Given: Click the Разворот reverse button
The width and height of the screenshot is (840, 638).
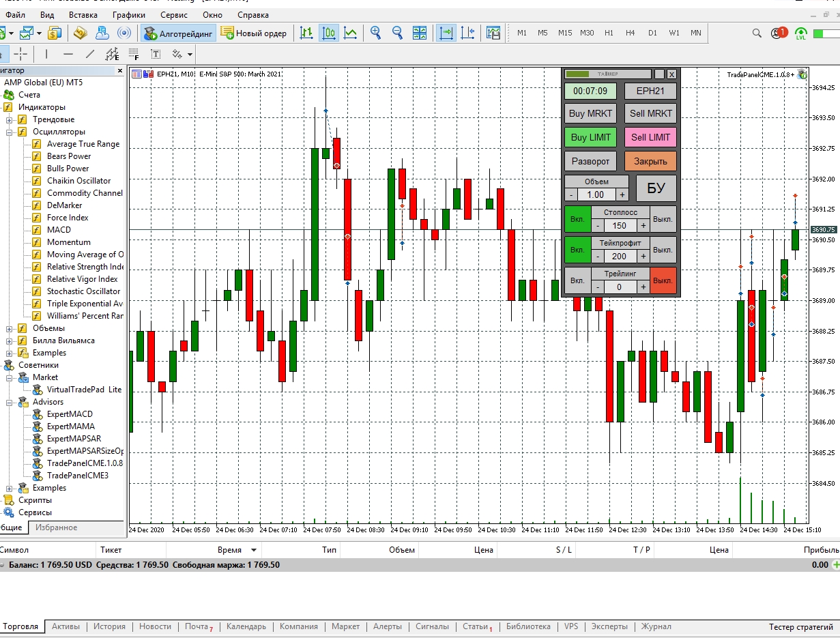Looking at the screenshot, I should click(x=591, y=161).
